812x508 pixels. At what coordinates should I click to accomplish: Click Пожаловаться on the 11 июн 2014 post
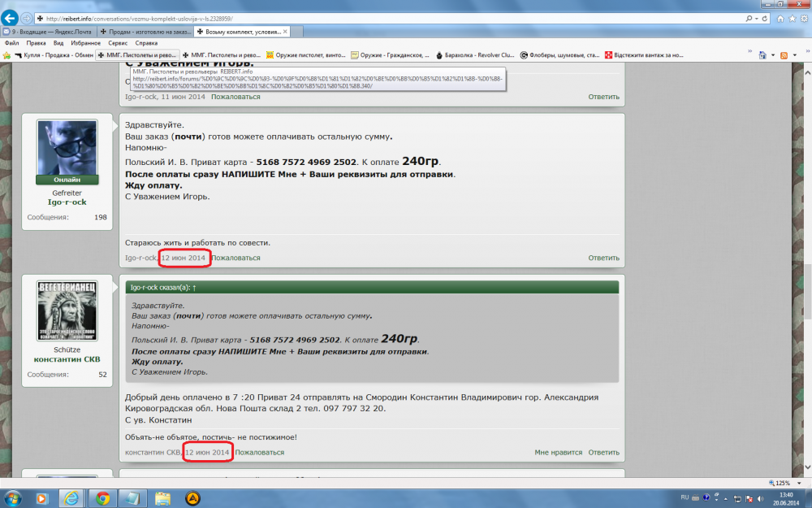click(x=235, y=97)
